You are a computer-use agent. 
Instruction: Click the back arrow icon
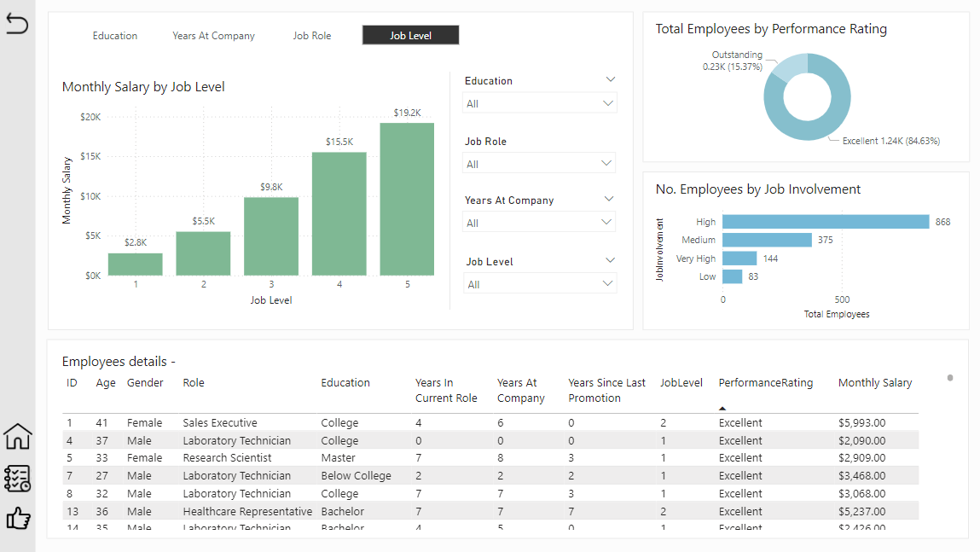click(17, 25)
